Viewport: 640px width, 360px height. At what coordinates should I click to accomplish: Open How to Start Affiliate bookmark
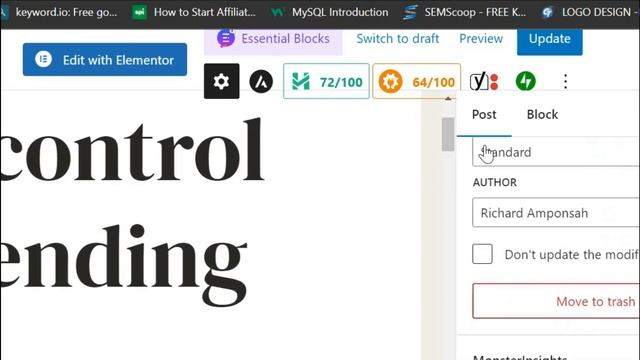194,12
